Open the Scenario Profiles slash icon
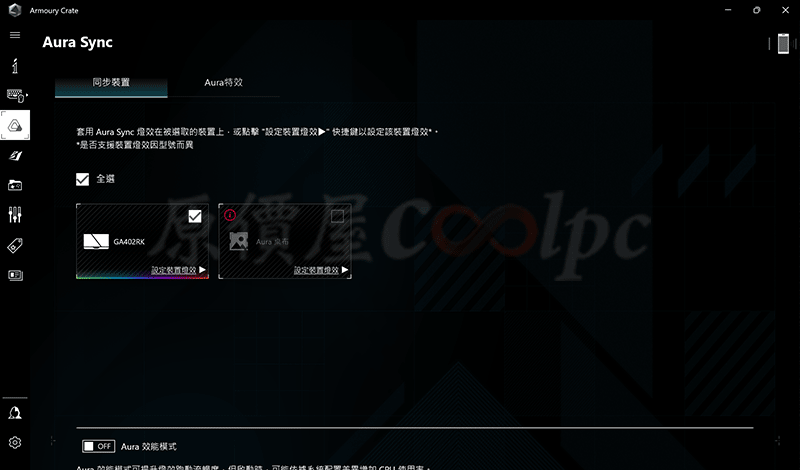This screenshot has width=800, height=470. (15, 155)
